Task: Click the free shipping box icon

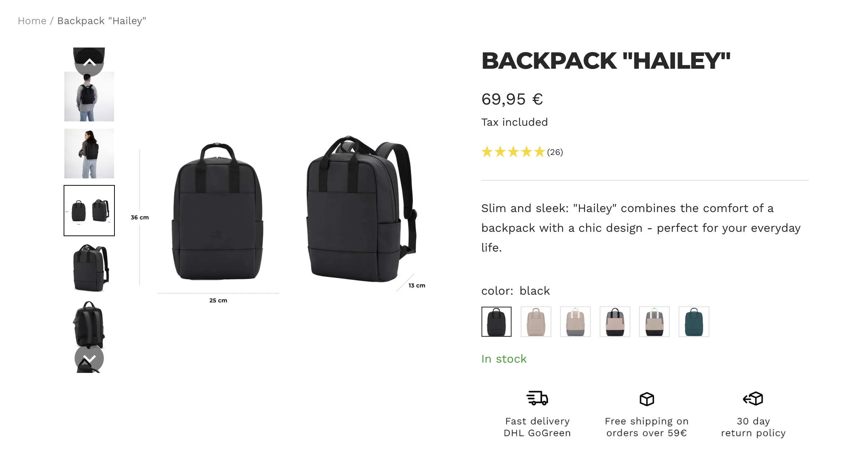Action: (646, 399)
